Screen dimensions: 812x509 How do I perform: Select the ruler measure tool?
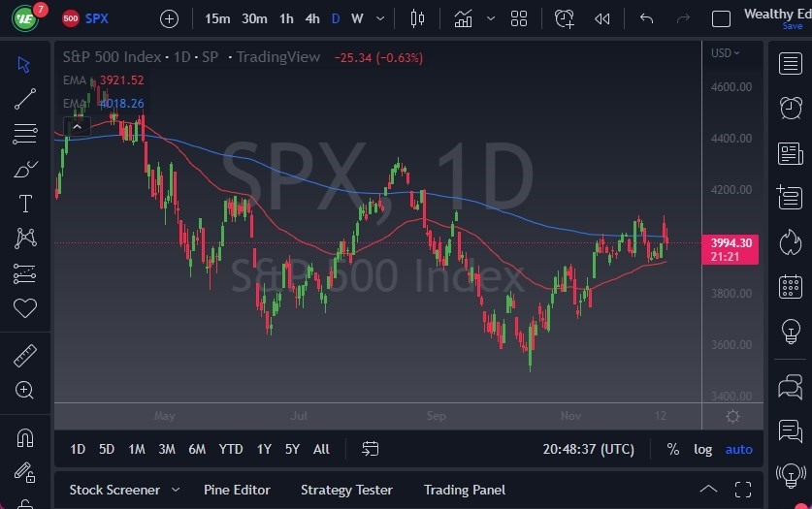tap(25, 356)
